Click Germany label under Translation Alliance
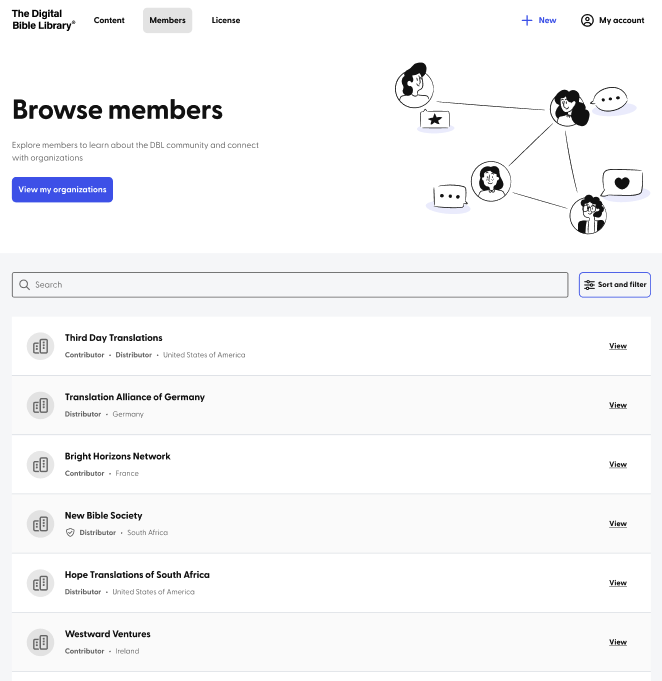The image size is (662, 681). 128,414
